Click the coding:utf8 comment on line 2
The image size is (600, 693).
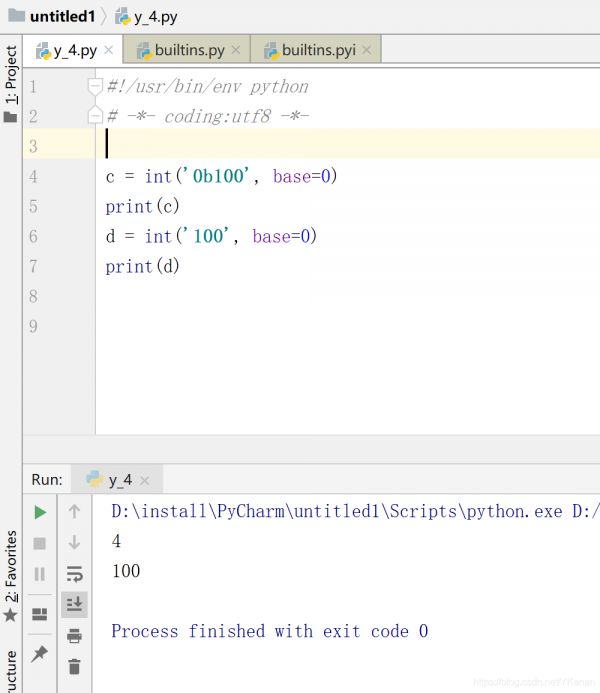208,117
